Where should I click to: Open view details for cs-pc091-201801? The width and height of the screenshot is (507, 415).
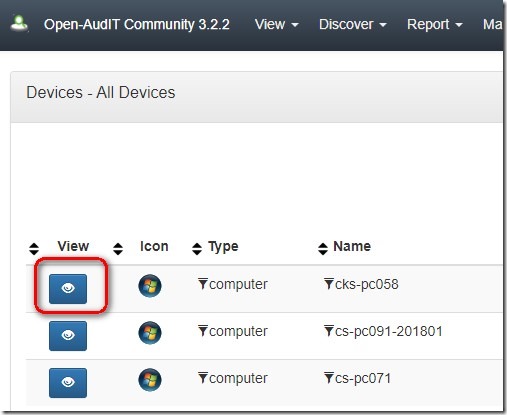coord(68,336)
